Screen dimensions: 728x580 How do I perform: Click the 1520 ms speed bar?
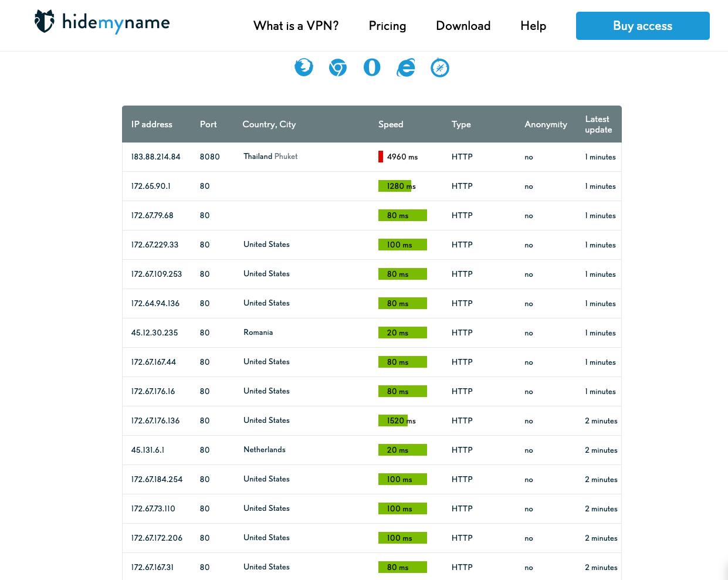click(x=393, y=420)
